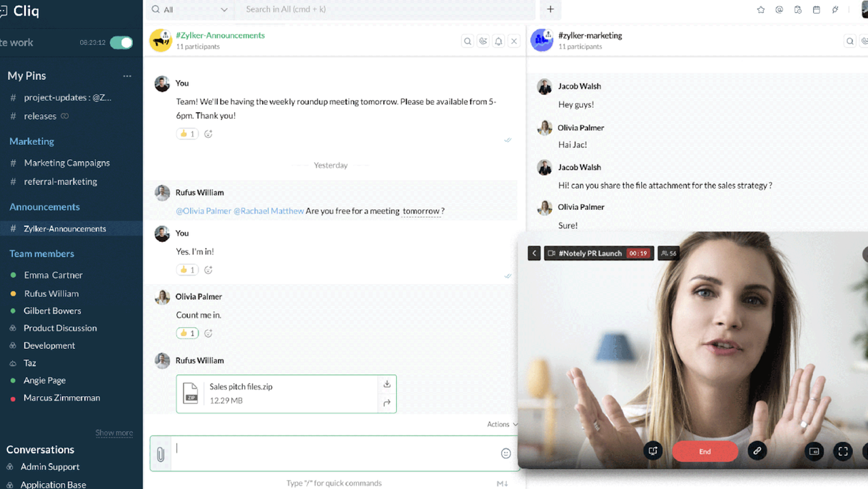Toggle Markdown mode in the composer
The width and height of the screenshot is (868, 489).
click(x=502, y=484)
